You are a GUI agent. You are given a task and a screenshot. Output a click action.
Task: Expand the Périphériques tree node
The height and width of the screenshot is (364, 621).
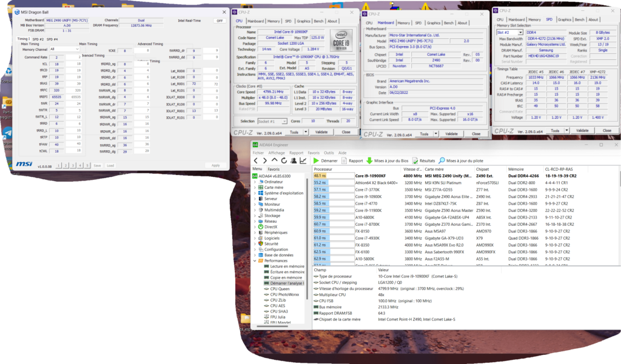[x=255, y=233]
